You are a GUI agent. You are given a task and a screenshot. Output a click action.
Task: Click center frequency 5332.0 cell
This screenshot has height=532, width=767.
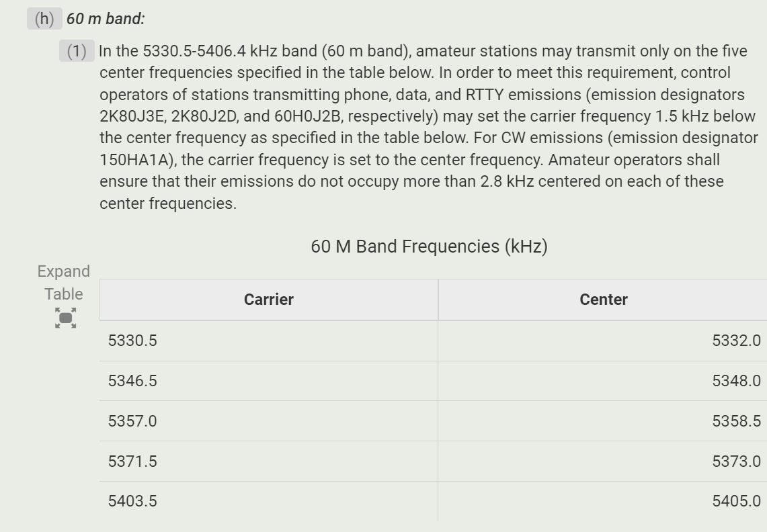point(602,341)
